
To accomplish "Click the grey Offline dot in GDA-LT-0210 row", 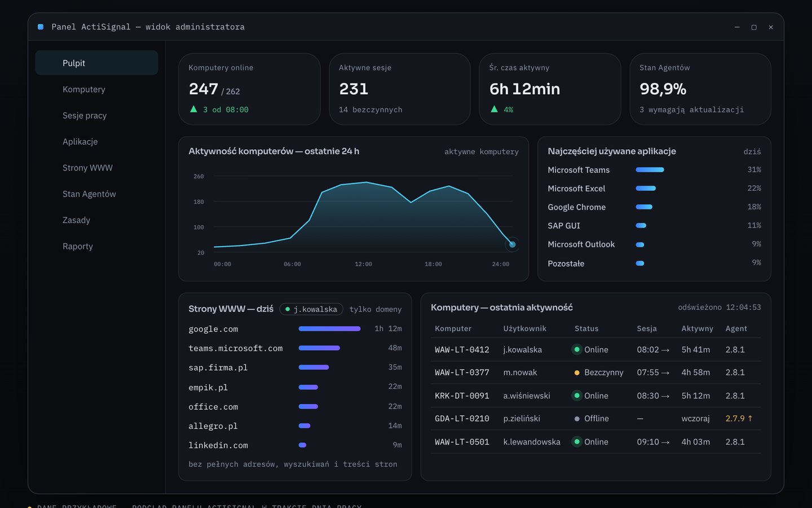I will [x=577, y=419].
